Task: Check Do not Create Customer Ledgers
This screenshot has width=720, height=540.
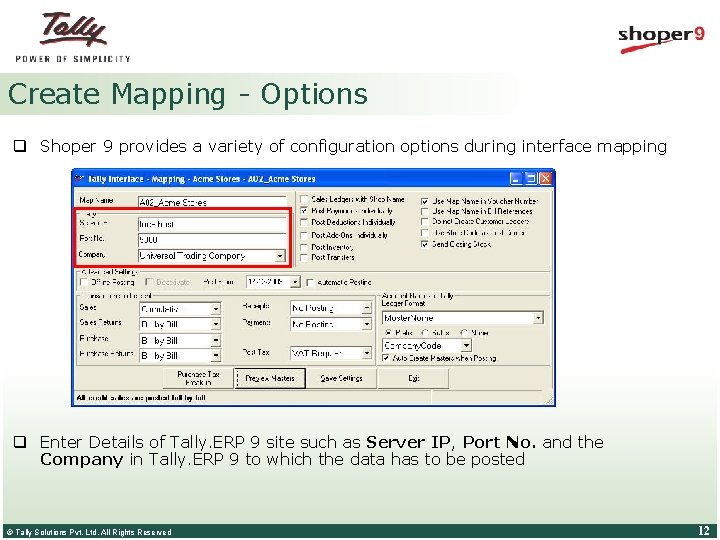Action: coord(425,221)
